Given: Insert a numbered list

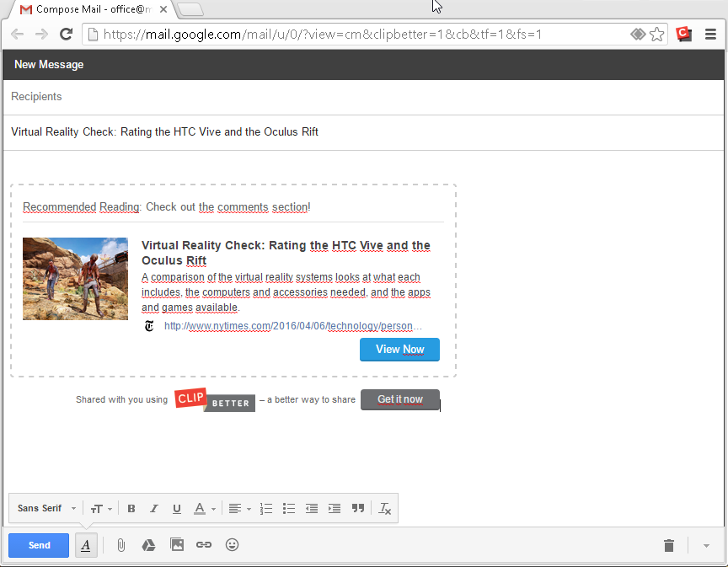Looking at the screenshot, I should pyautogui.click(x=266, y=509).
